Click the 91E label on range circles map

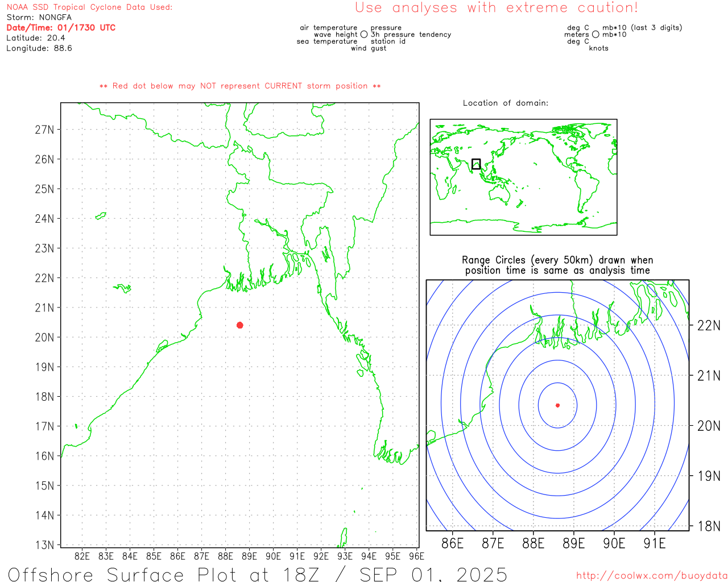point(655,543)
